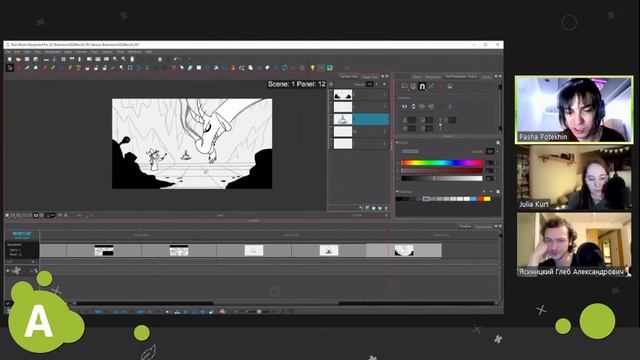The width and height of the screenshot is (640, 360).
Task: Select the dragon panel thumbnail in timeline
Action: click(404, 251)
